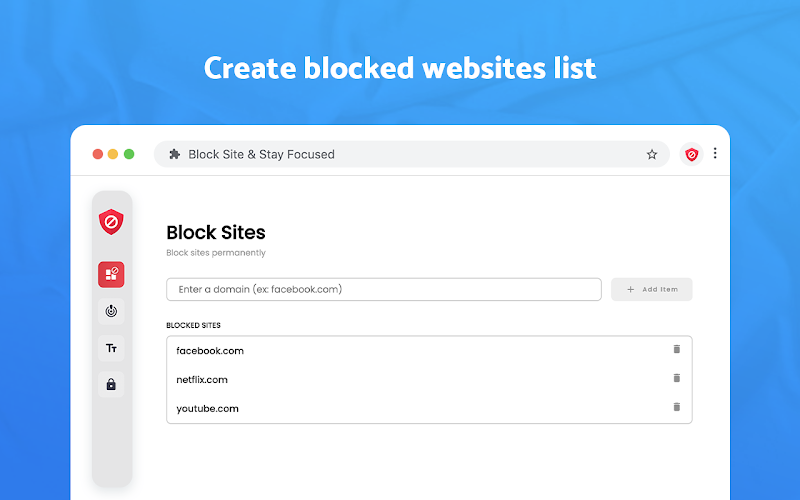Open the password lock sidebar icon
Image resolution: width=800 pixels, height=500 pixels.
pos(111,384)
